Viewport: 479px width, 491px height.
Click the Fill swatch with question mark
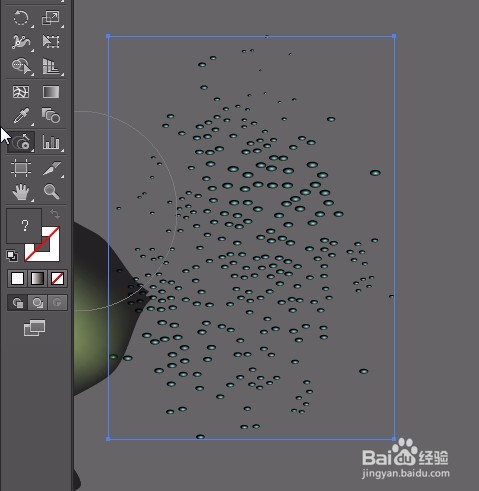pyautogui.click(x=24, y=226)
